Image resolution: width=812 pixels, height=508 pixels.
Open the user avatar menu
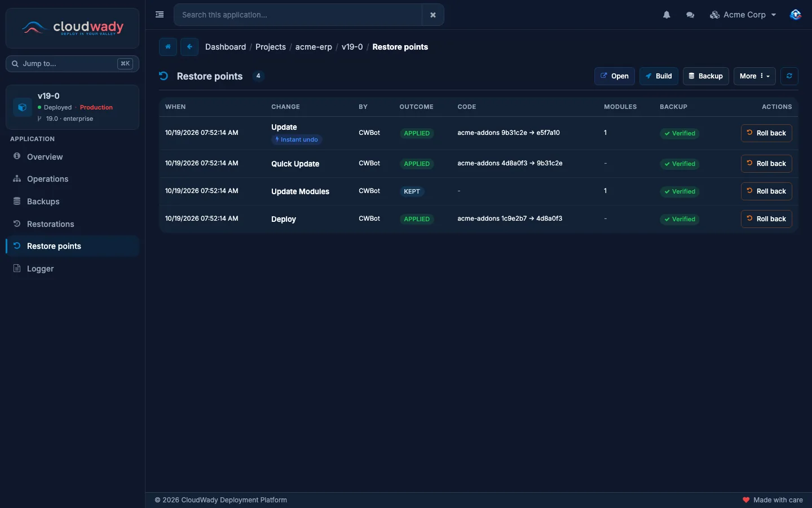pyautogui.click(x=795, y=15)
